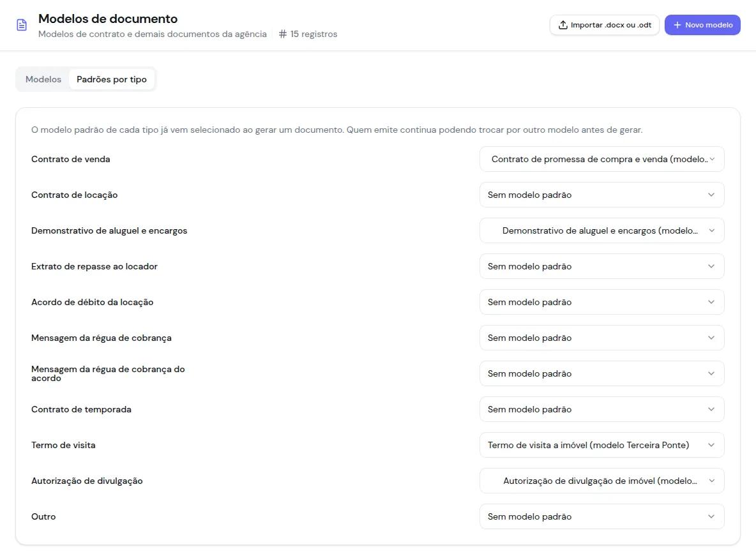The image size is (756, 556).
Task: Click the Demonstrativo de aluguel e encargos label
Action: pos(109,230)
